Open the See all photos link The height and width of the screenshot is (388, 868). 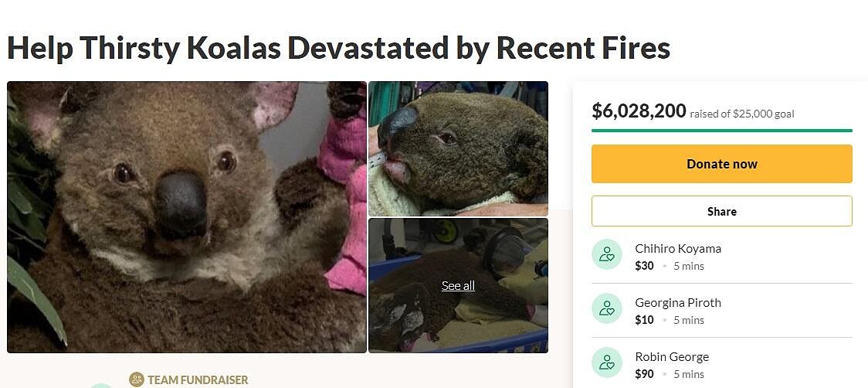point(458,285)
